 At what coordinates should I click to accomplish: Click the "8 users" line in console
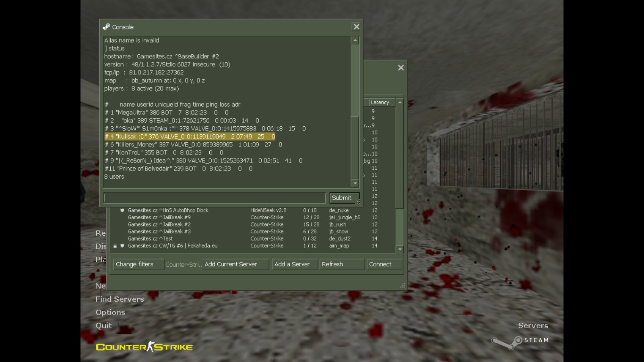(114, 177)
